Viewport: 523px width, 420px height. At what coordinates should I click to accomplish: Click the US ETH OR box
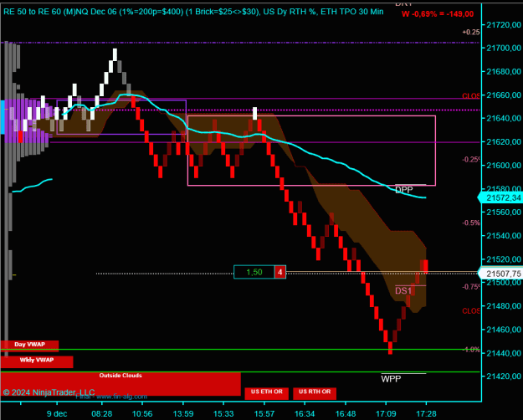pyautogui.click(x=266, y=393)
